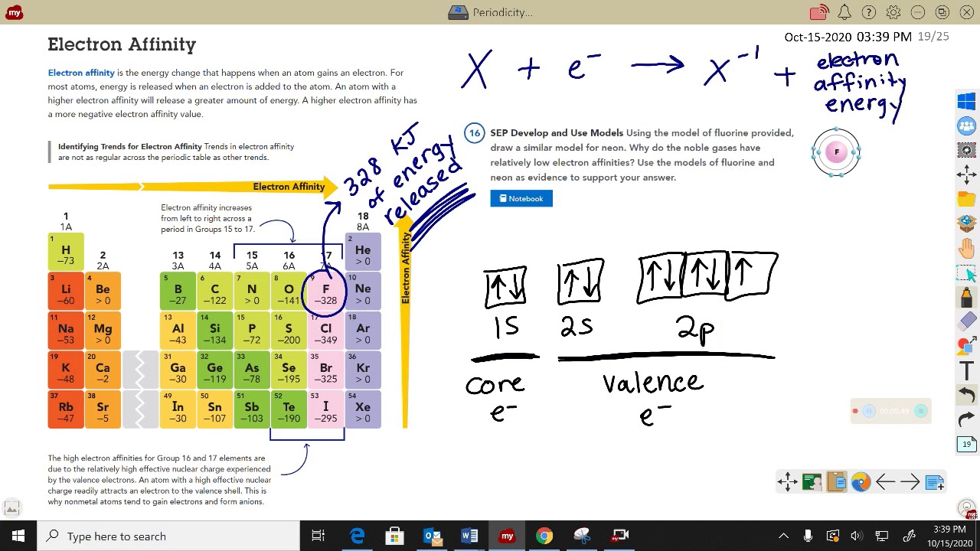Screen dimensions: 980x551
Task: Open the settings gear in title bar
Action: [893, 12]
